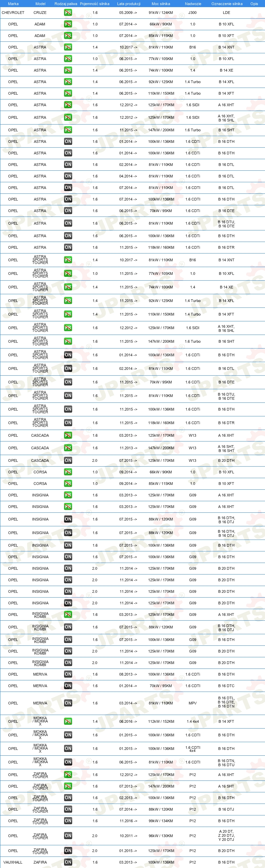Click PB icon in Astra Sports Tourer B 16 SHT row
The height and width of the screenshot is (868, 265).
coord(68,341)
